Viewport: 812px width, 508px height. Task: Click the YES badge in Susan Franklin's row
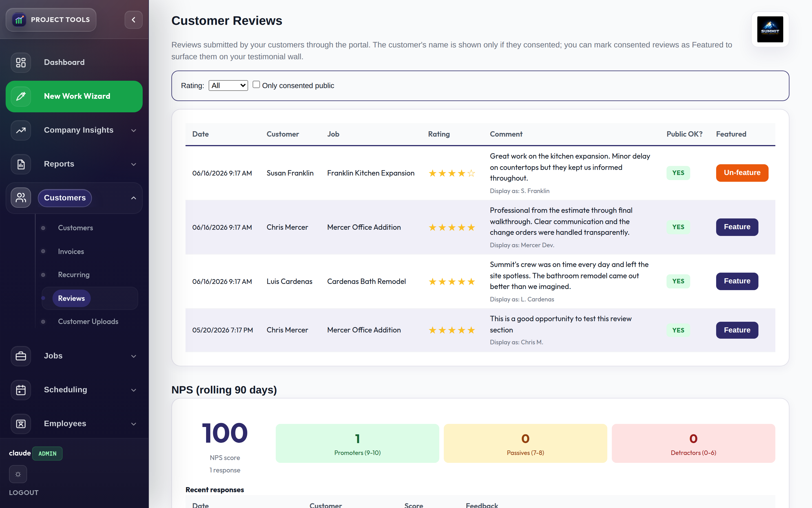pyautogui.click(x=678, y=173)
